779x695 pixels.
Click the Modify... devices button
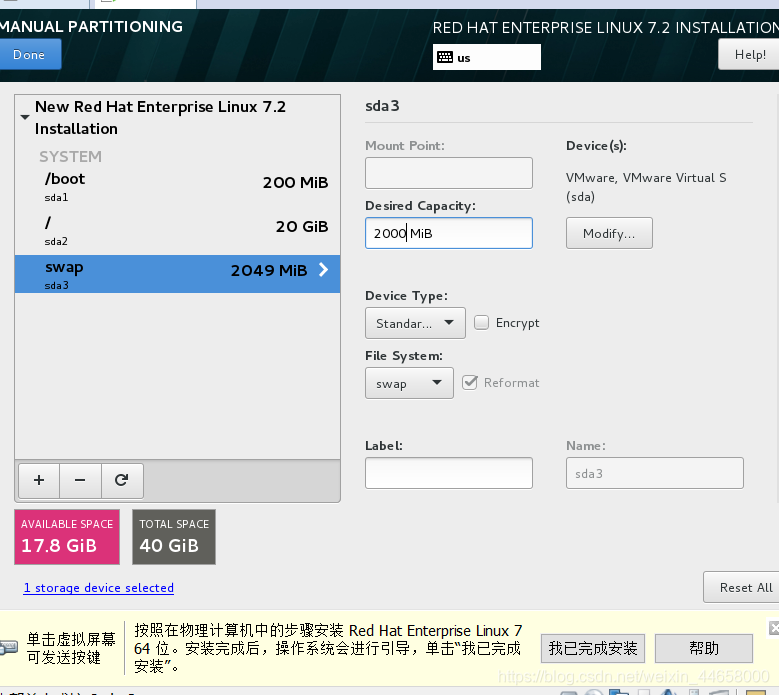[x=609, y=233]
